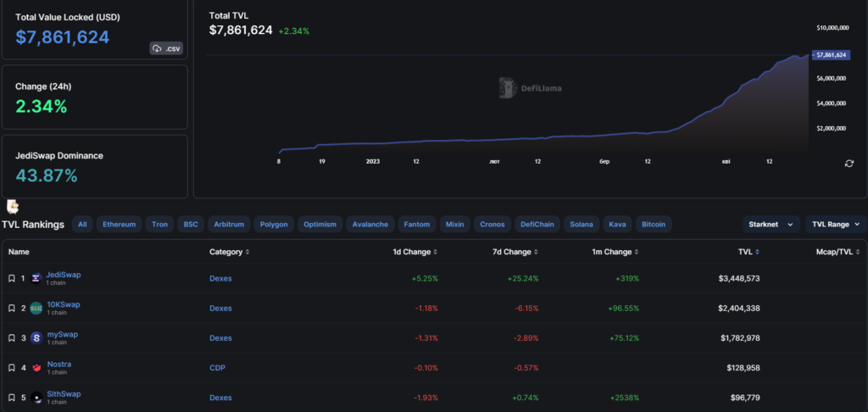Click SithSwap 1m change +2538%

coord(625,398)
